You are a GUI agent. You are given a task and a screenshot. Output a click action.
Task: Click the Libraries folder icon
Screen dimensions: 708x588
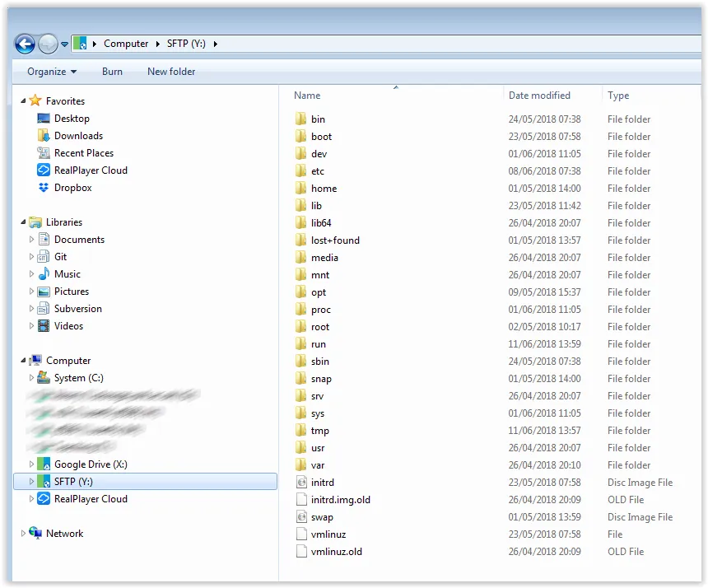click(35, 222)
